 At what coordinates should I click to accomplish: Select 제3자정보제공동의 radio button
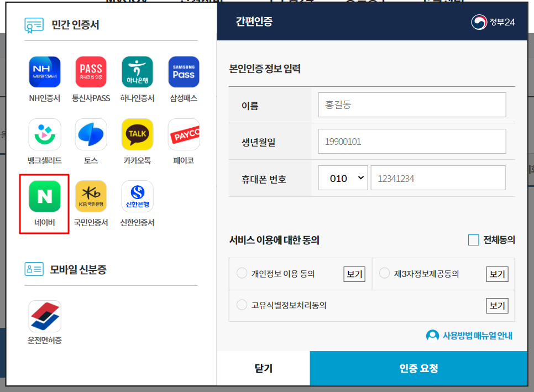pos(385,273)
